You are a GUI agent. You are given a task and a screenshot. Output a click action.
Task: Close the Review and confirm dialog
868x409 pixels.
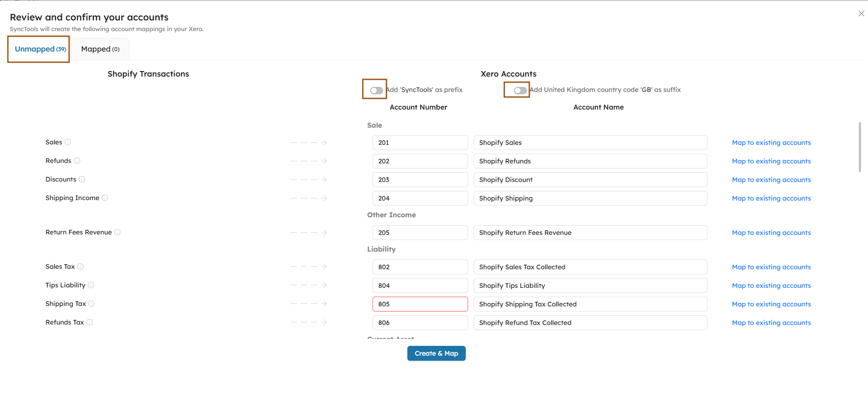tap(861, 13)
